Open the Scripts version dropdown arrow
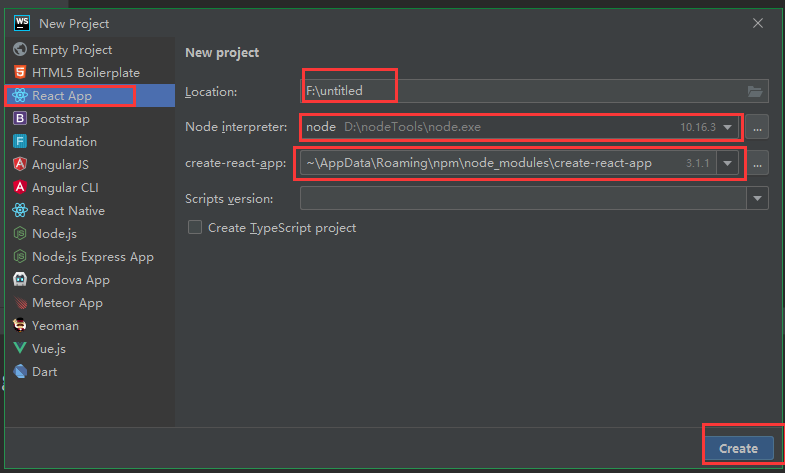This screenshot has width=785, height=473. (757, 199)
